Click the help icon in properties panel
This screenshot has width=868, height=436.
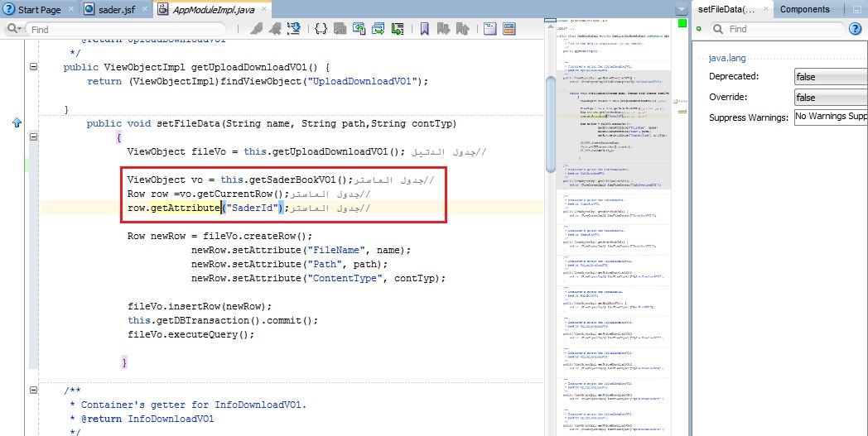tap(856, 29)
